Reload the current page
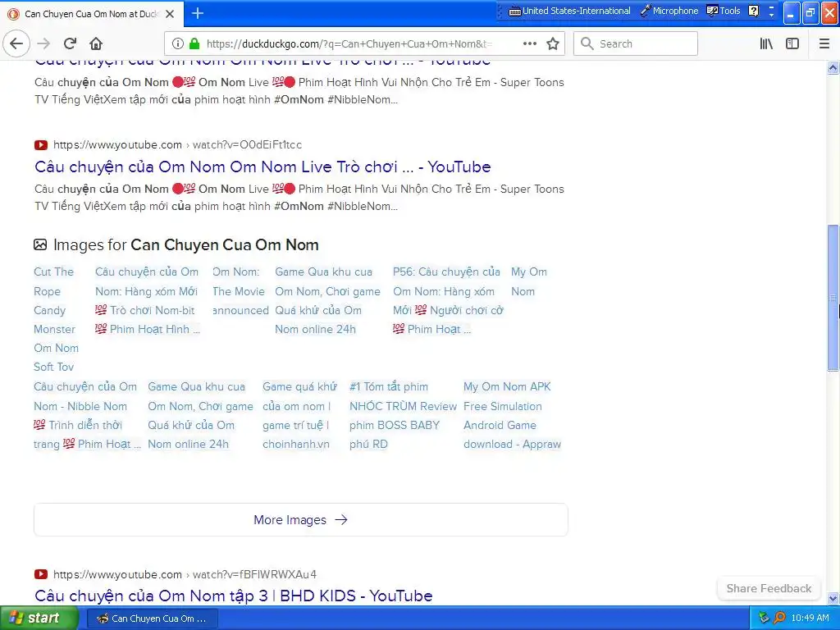Viewport: 840px width, 630px height. 70,43
